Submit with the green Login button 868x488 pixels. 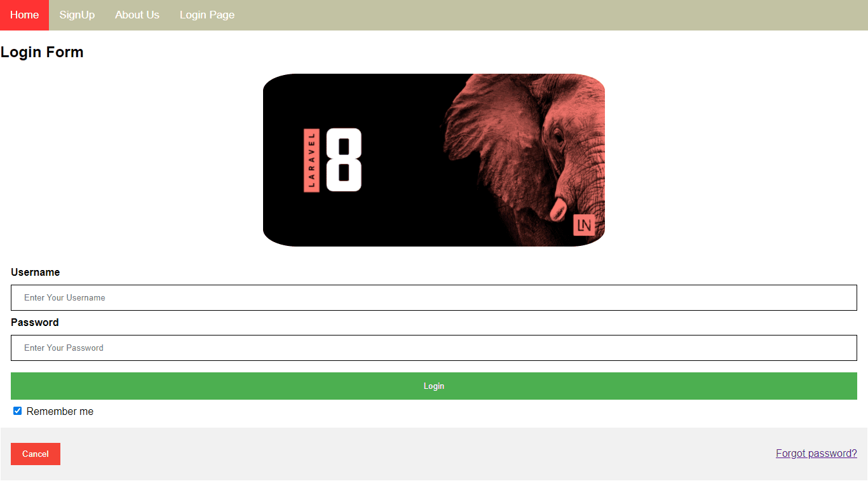tap(434, 386)
